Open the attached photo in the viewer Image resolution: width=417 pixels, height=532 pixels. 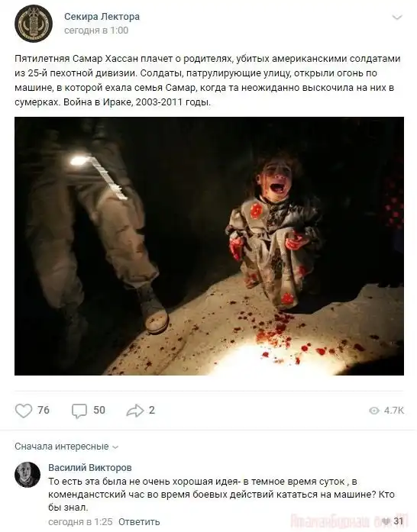point(209,246)
